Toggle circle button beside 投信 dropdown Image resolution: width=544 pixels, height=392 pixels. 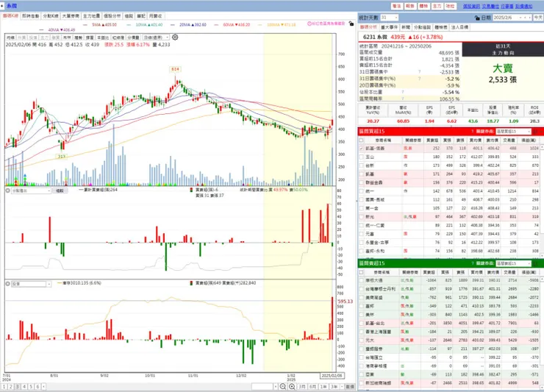click(7, 284)
